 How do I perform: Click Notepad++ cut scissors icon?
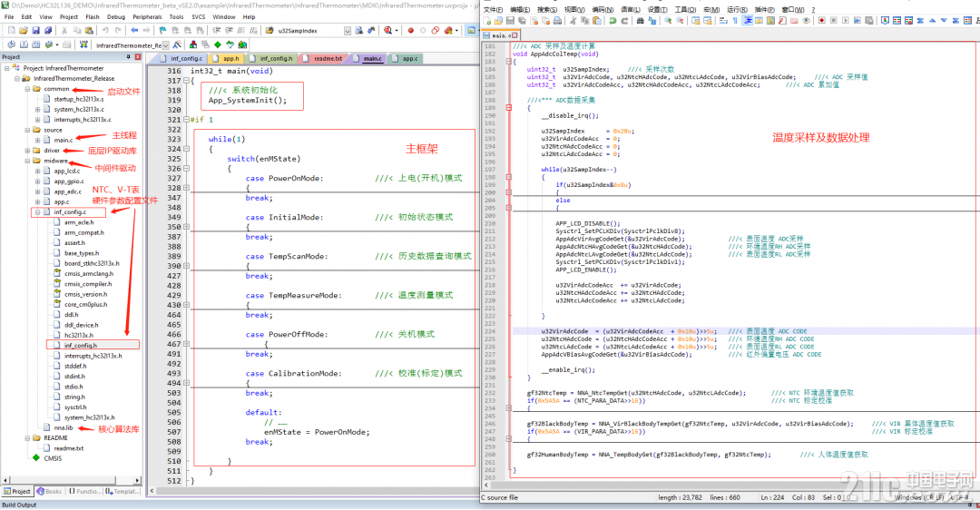573,21
